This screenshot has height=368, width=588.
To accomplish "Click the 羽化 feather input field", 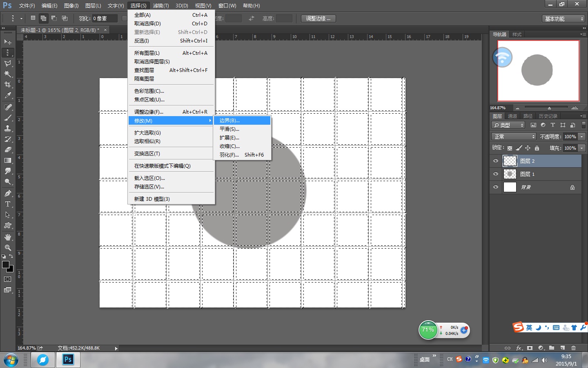I will coord(105,18).
